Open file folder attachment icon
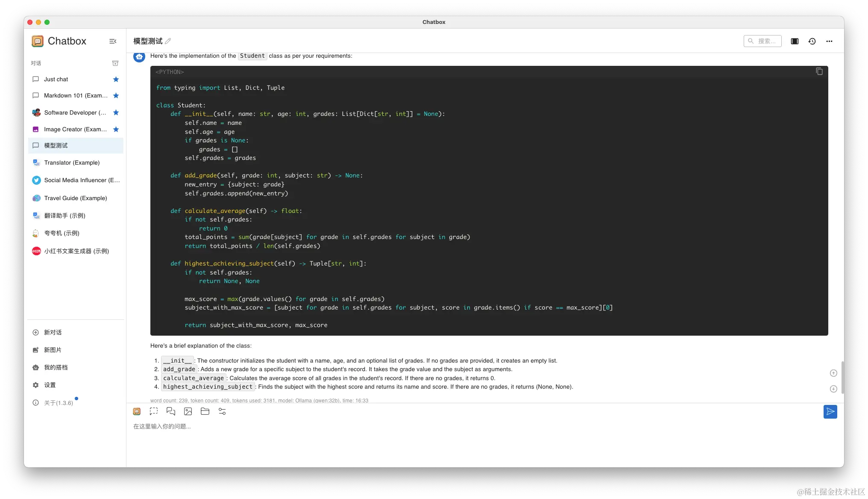Viewport: 868px width, 499px height. 205,411
